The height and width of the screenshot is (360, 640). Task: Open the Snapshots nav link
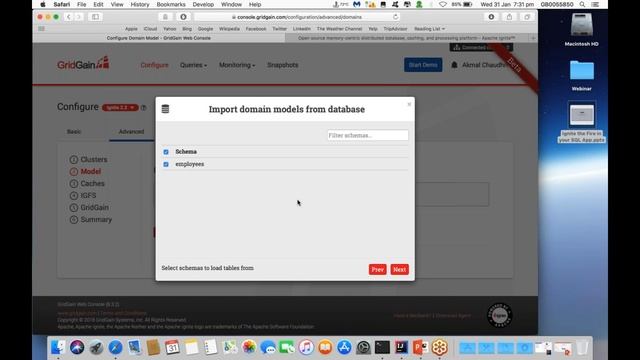pos(282,65)
